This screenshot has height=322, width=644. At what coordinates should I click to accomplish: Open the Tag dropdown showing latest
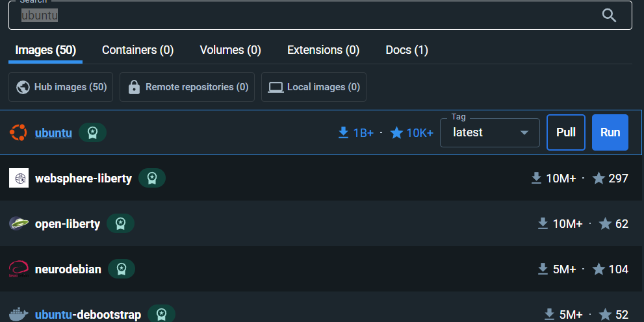(x=489, y=132)
